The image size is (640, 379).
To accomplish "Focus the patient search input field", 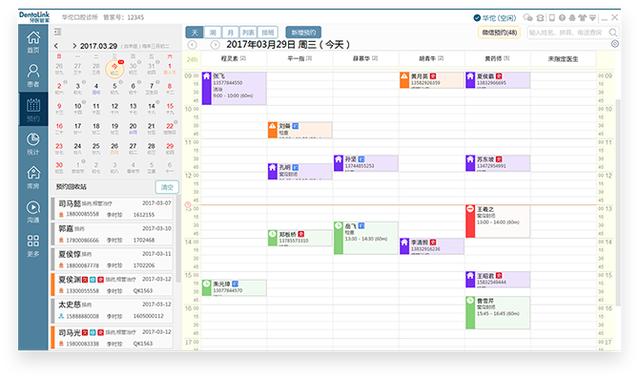I will (568, 32).
